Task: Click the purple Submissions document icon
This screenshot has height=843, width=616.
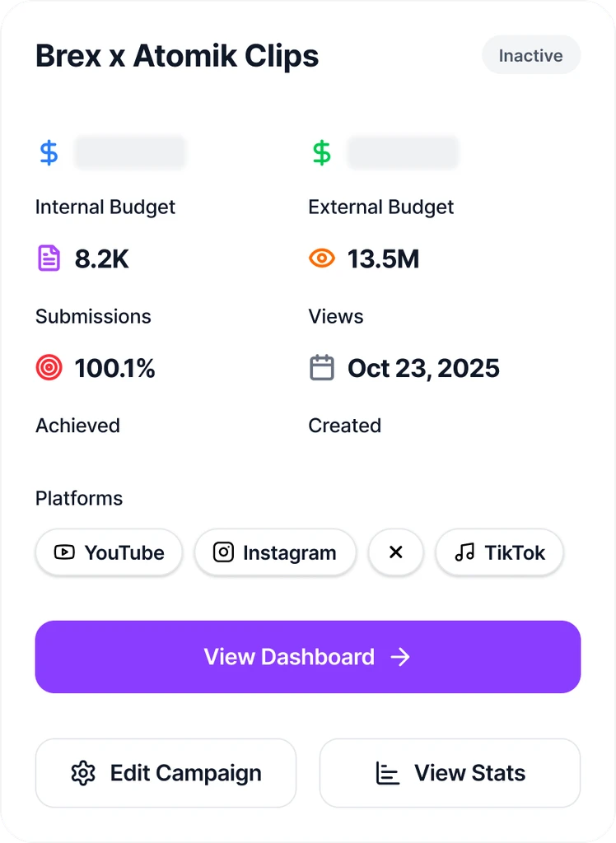Action: [x=49, y=258]
